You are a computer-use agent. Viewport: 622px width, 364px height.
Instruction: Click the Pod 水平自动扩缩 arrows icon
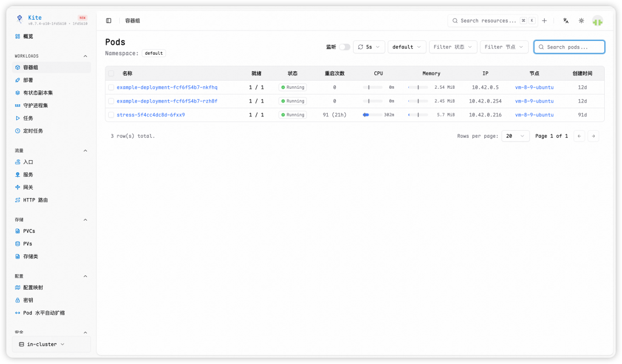coord(17,313)
